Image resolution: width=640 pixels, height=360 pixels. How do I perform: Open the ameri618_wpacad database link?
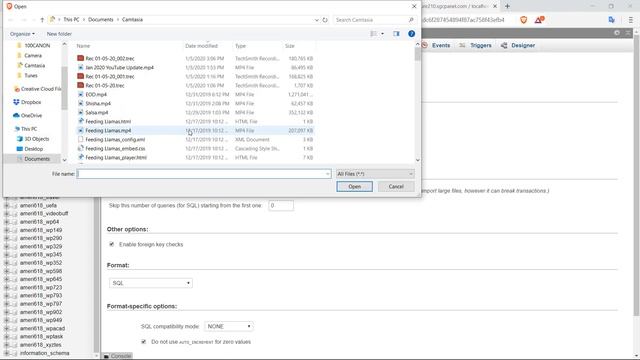tap(42, 328)
